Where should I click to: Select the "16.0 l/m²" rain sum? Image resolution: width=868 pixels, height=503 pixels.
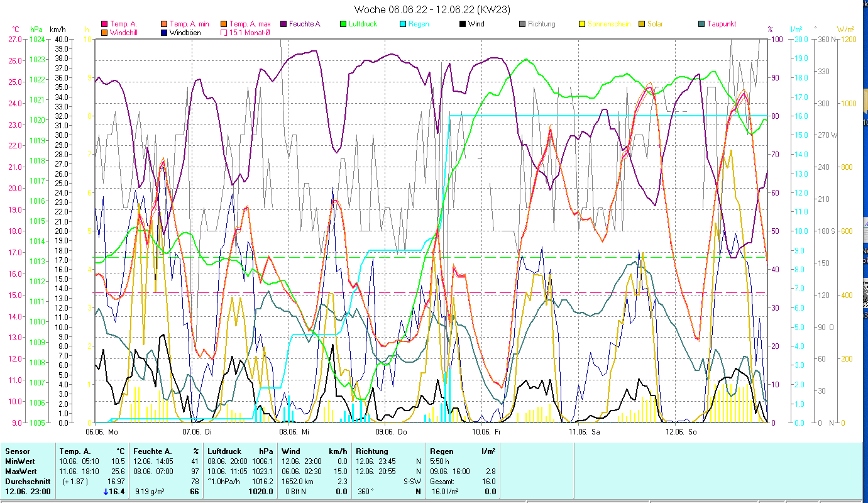pos(444,492)
